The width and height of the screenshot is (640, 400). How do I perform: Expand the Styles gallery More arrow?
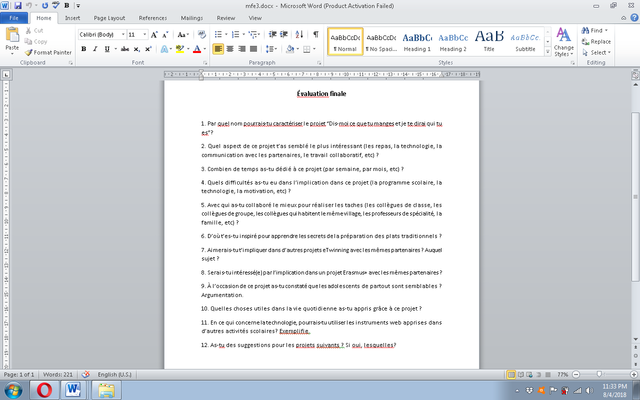tap(548, 52)
